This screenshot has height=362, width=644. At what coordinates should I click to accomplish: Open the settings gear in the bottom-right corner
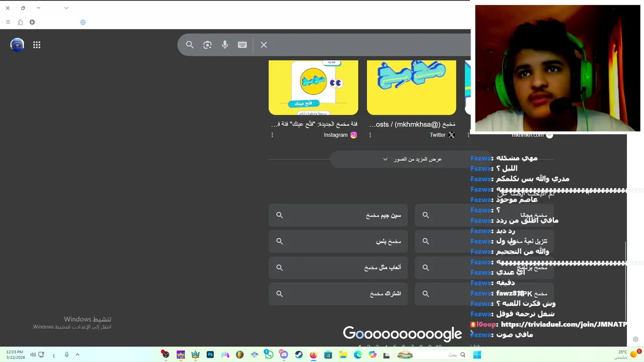pos(635,339)
